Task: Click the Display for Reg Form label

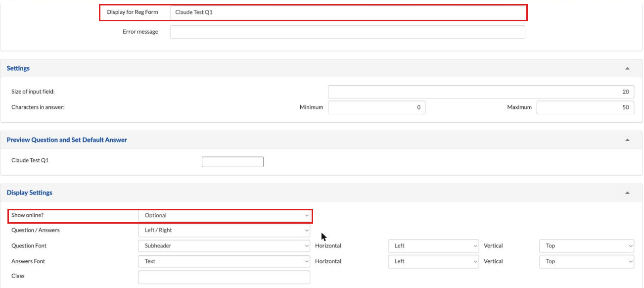Action: coord(133,12)
